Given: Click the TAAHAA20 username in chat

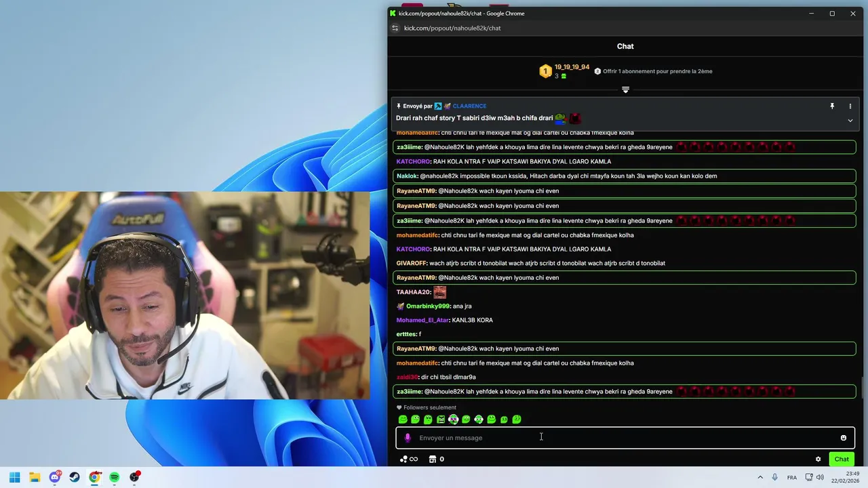Looking at the screenshot, I should point(414,292).
